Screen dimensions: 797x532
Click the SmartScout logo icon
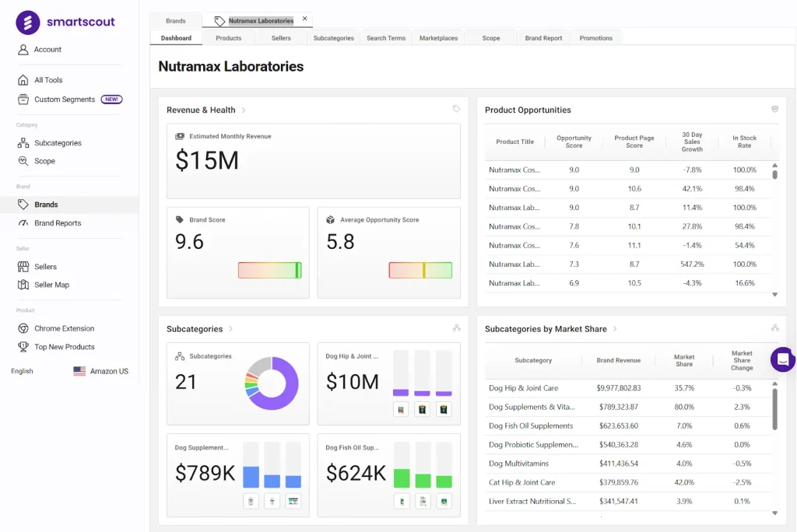(x=28, y=23)
